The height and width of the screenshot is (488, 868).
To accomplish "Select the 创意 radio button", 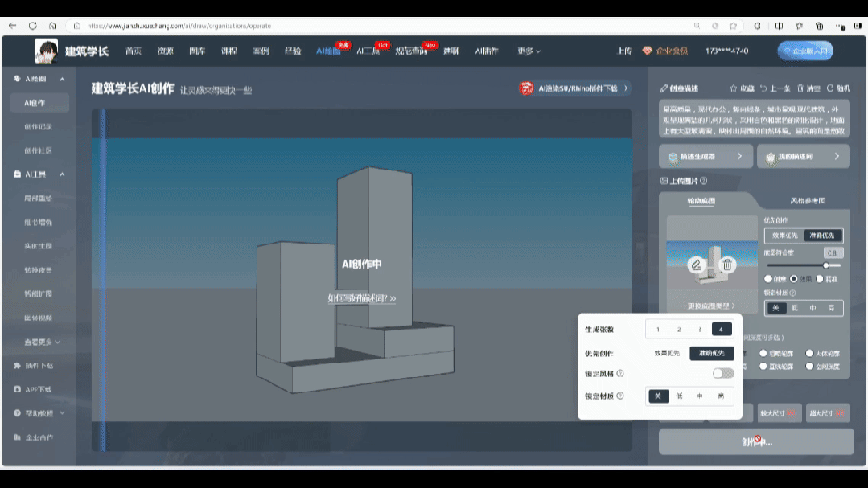I will click(768, 279).
